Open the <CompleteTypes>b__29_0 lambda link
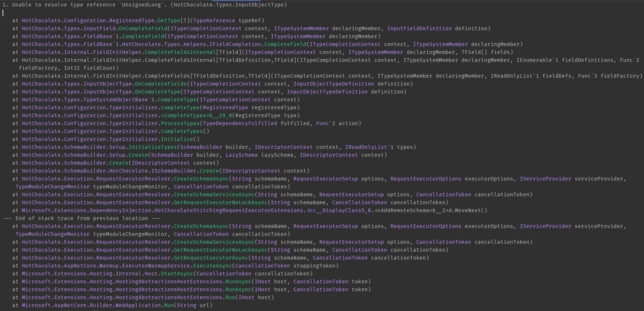 [x=196, y=115]
